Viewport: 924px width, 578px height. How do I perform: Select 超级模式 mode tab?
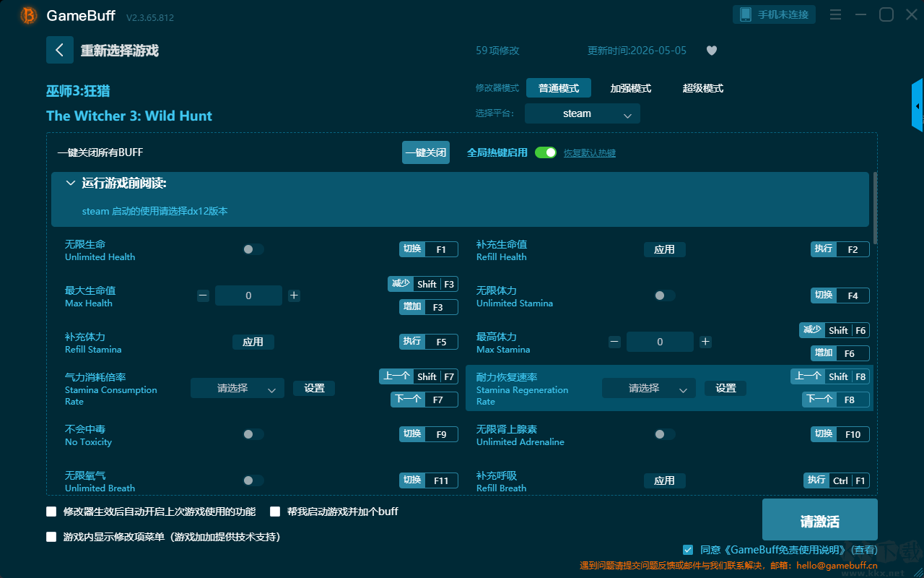[703, 88]
